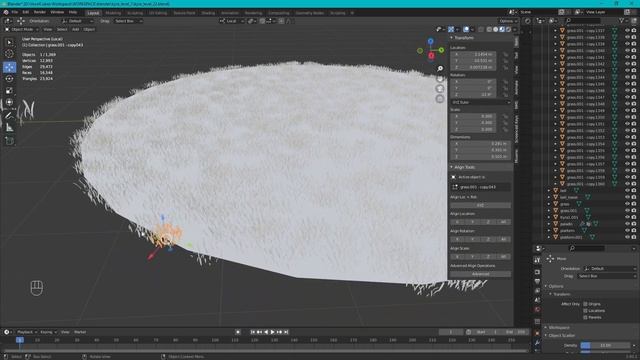Click the outliner search field
Image resolution: width=640 pixels, height=360 pixels.
tap(583, 20)
